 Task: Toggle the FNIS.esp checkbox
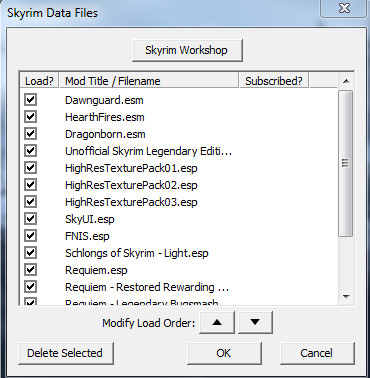coord(30,236)
